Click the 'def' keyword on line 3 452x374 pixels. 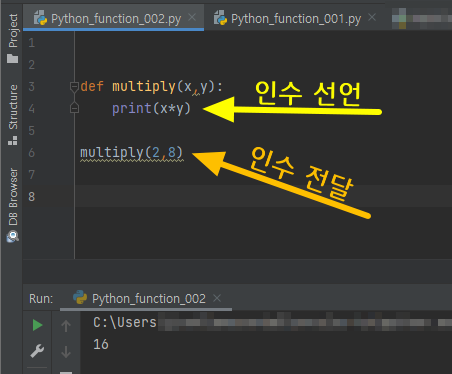(92, 87)
